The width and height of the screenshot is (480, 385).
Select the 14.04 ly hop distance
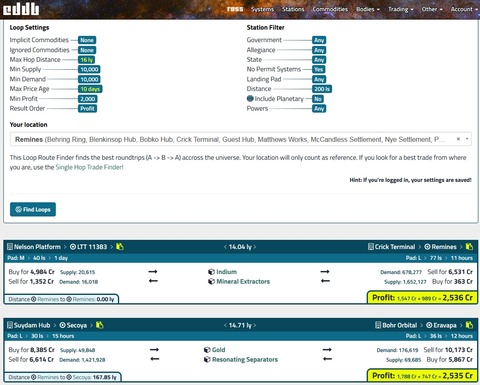240,247
